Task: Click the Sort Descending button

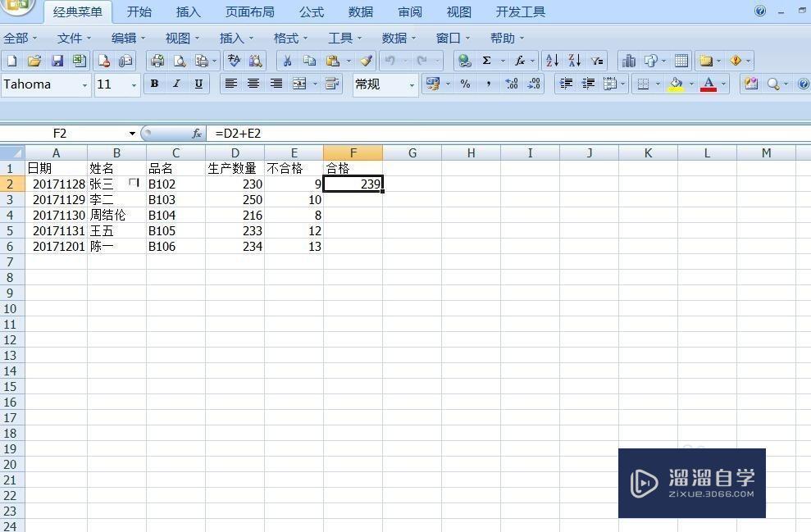Action: coord(574,61)
